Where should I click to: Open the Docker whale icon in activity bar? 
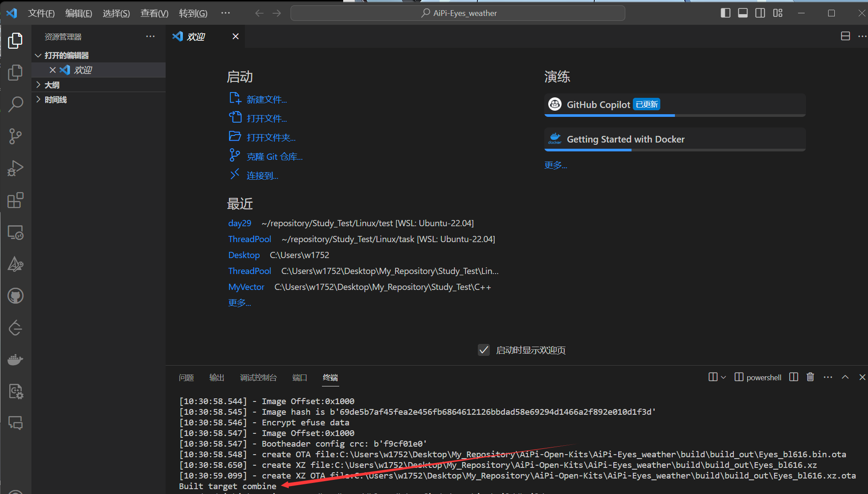(15, 359)
